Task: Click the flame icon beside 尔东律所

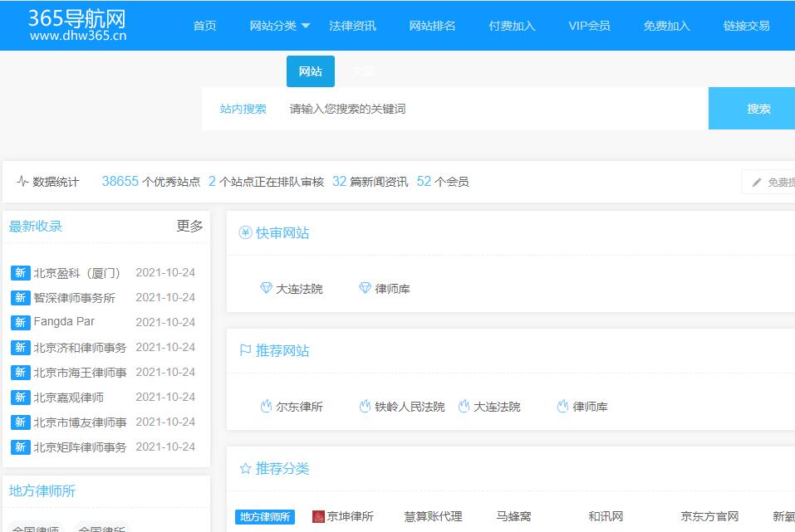Action: [266, 407]
